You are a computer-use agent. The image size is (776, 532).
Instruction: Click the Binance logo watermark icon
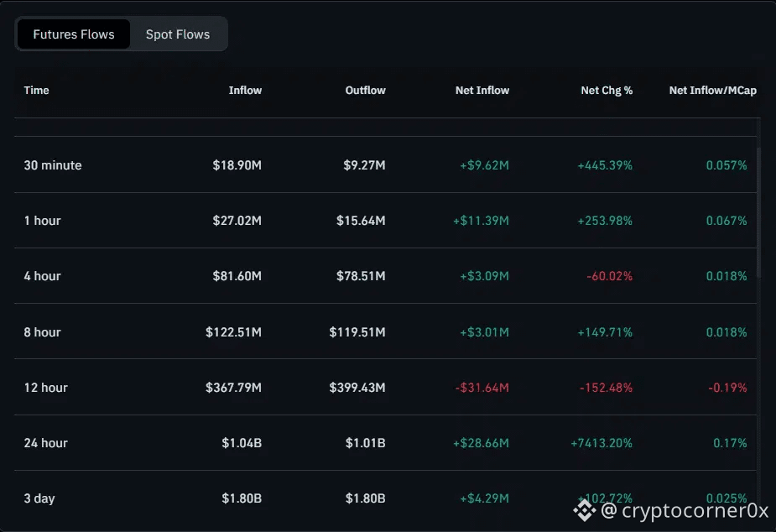point(585,510)
